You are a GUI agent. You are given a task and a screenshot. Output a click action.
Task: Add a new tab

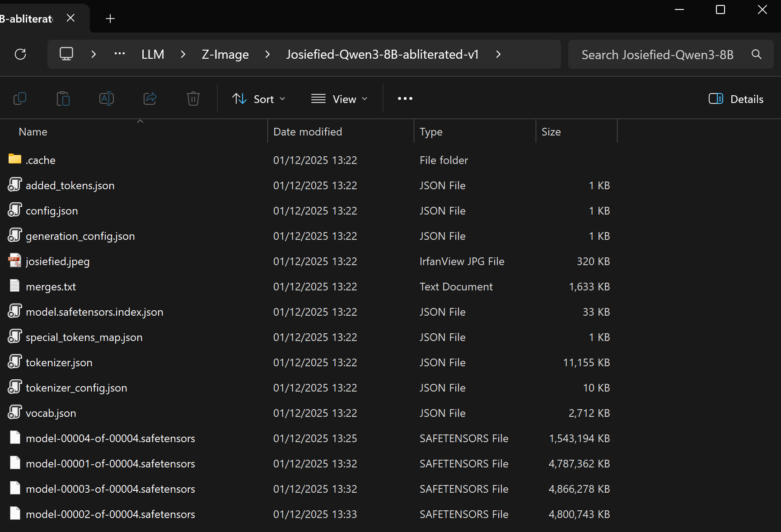(110, 19)
